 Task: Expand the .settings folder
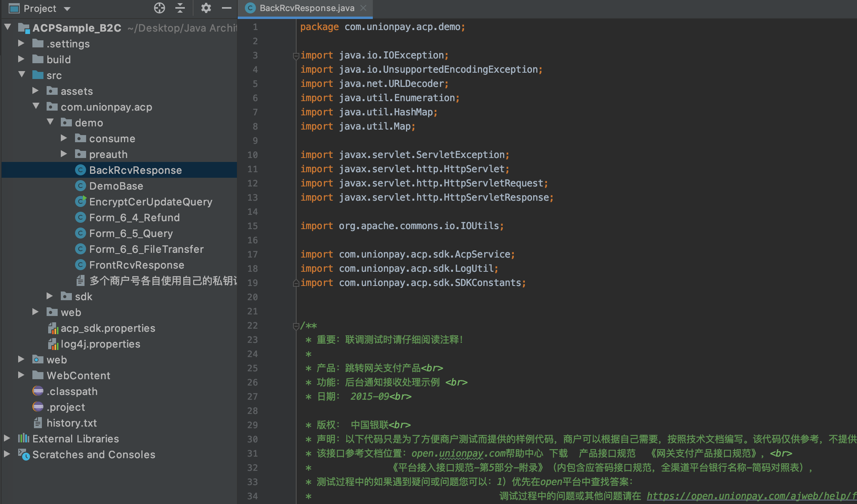21,43
